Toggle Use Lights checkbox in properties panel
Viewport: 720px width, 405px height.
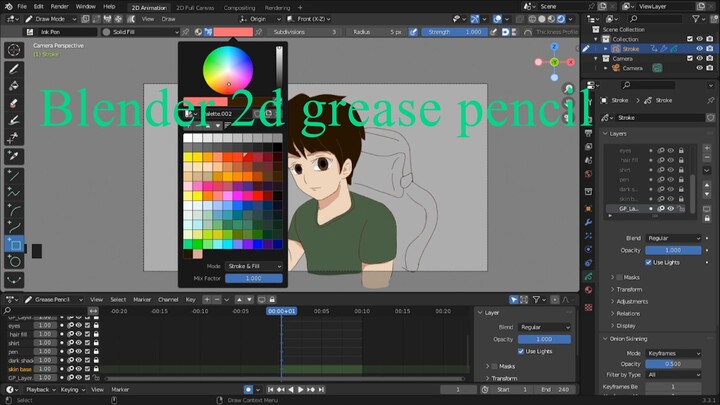648,262
